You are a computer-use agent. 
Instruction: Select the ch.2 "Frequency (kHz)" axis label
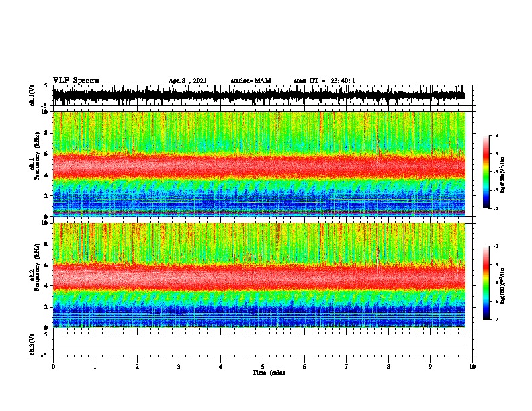(37, 267)
